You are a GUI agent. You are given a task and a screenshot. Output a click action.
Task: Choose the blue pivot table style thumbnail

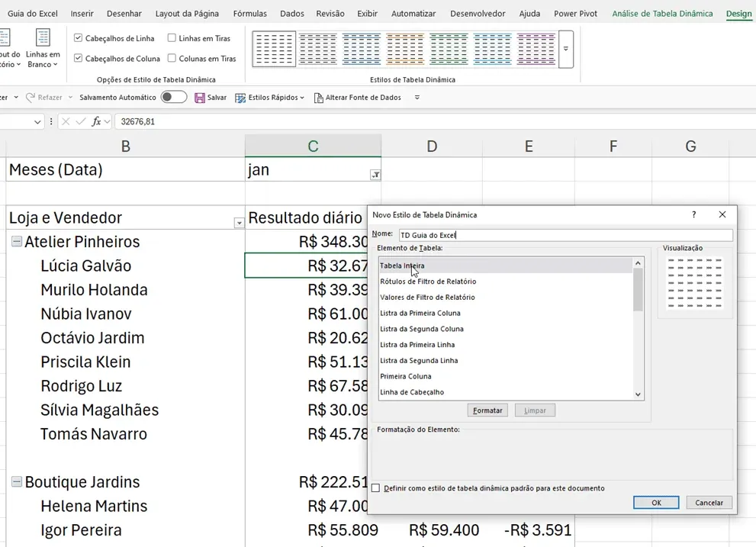pos(362,49)
